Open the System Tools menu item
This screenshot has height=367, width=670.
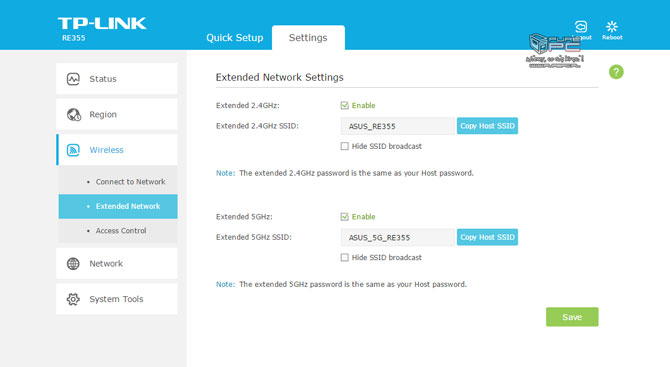[x=117, y=299]
